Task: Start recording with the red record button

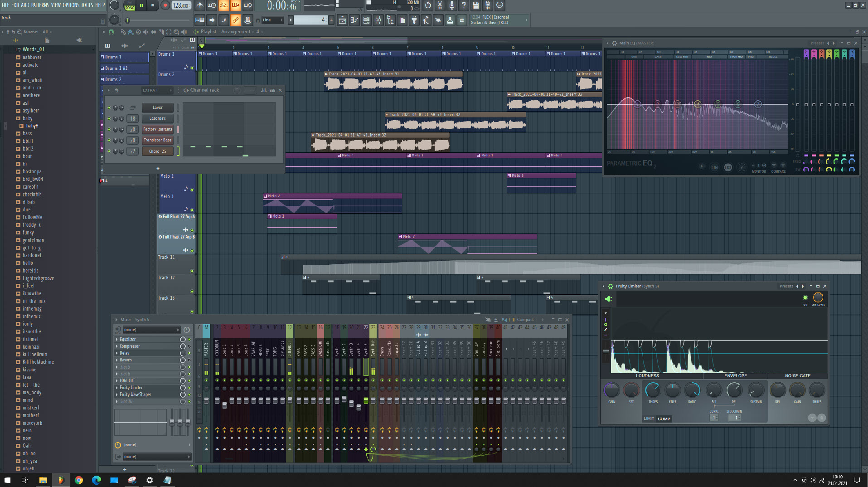Action: (x=165, y=5)
